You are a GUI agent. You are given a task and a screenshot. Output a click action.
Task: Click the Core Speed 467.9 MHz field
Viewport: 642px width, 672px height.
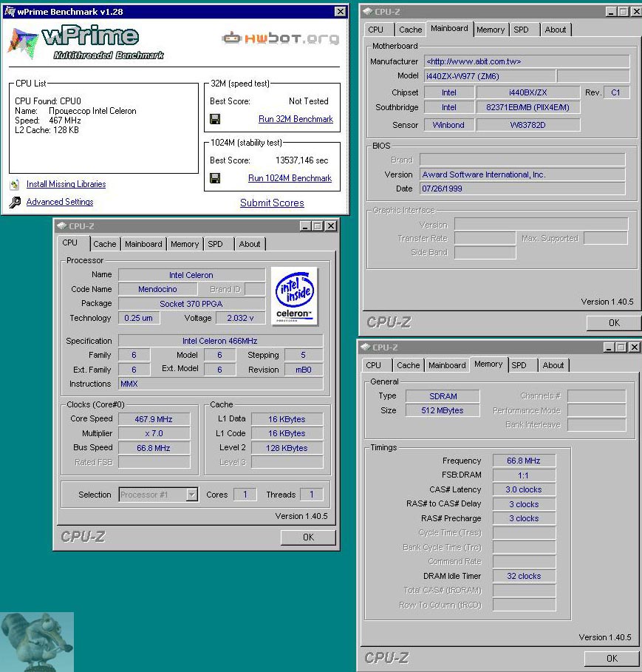tap(154, 419)
